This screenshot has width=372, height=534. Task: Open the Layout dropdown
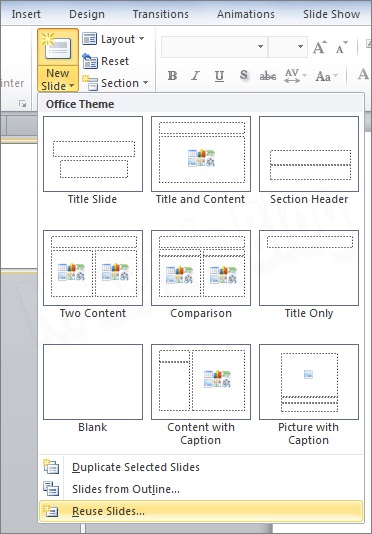coord(113,39)
